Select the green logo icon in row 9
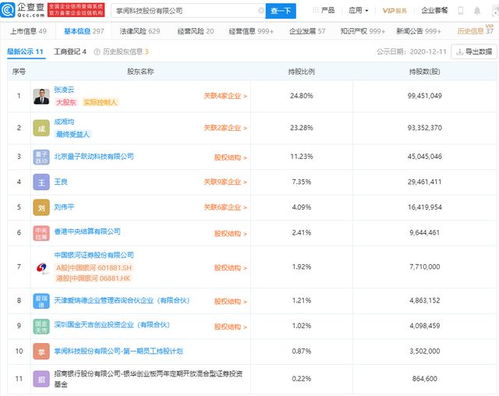 tap(41, 326)
